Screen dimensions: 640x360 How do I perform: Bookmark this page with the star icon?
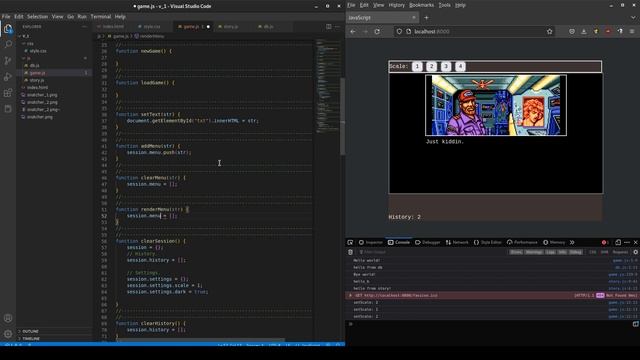(x=549, y=31)
